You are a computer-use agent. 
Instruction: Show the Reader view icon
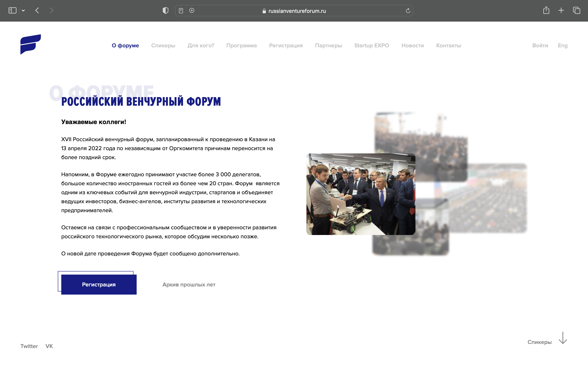(x=181, y=10)
